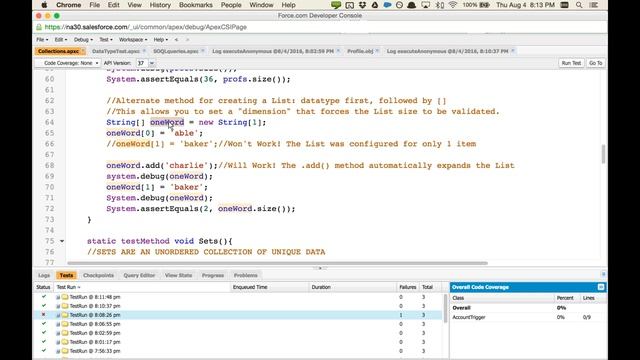This screenshot has height=360, width=640.
Task: Collapse the bottom panel using corner icon
Action: (604, 274)
